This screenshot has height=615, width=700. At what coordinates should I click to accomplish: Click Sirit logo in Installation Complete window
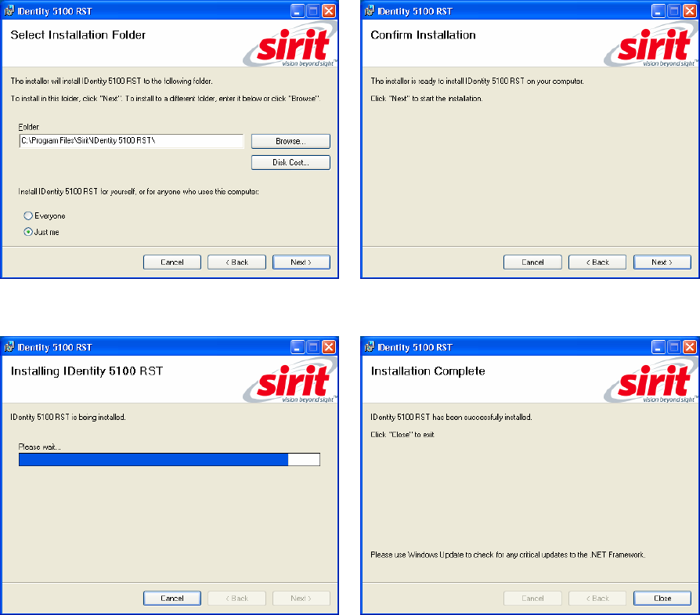(651, 381)
